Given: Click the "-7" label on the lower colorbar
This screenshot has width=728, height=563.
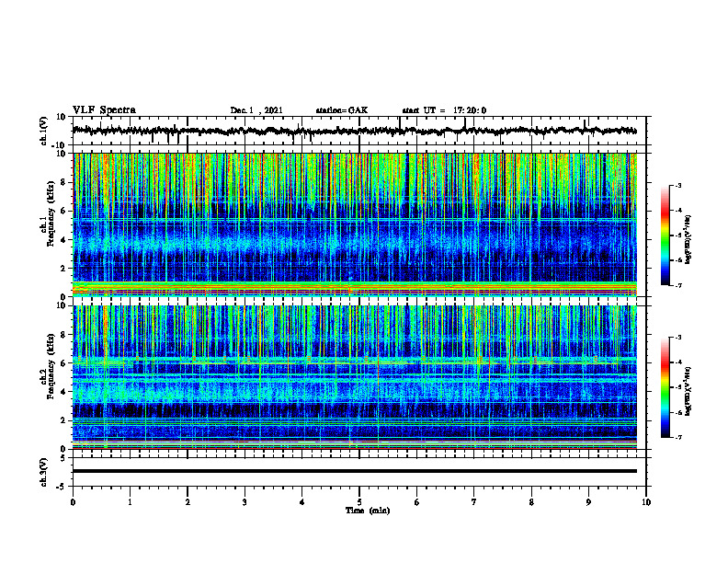Looking at the screenshot, I should pos(677,438).
